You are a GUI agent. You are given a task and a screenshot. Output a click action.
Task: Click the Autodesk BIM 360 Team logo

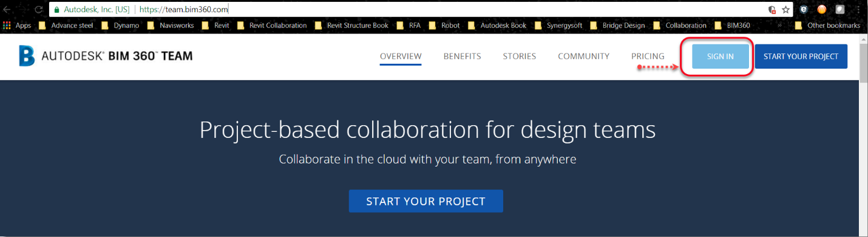click(x=106, y=57)
